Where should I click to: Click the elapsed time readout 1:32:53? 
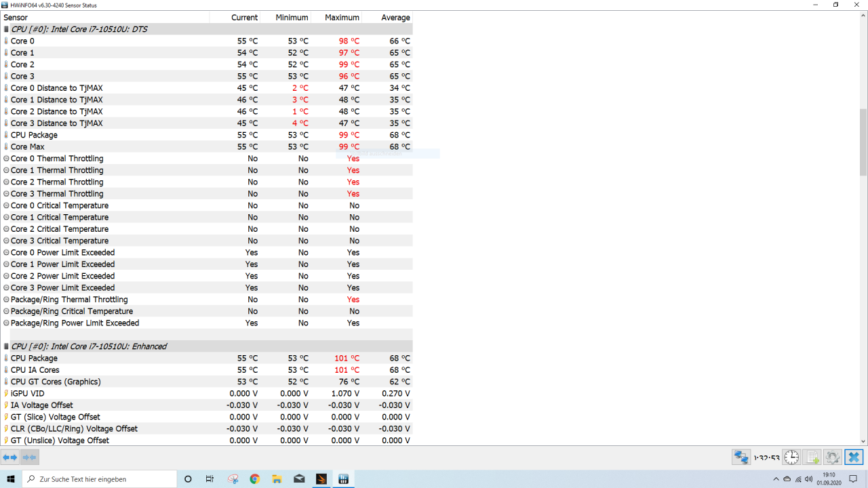766,458
